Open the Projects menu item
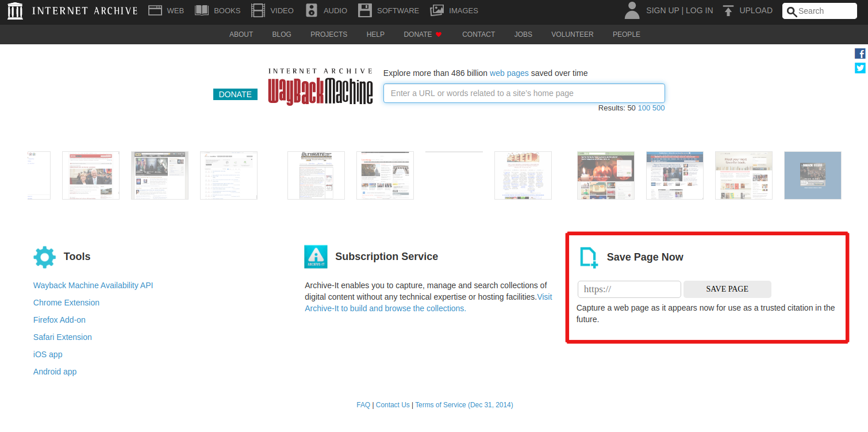This screenshot has width=868, height=432. 329,35
